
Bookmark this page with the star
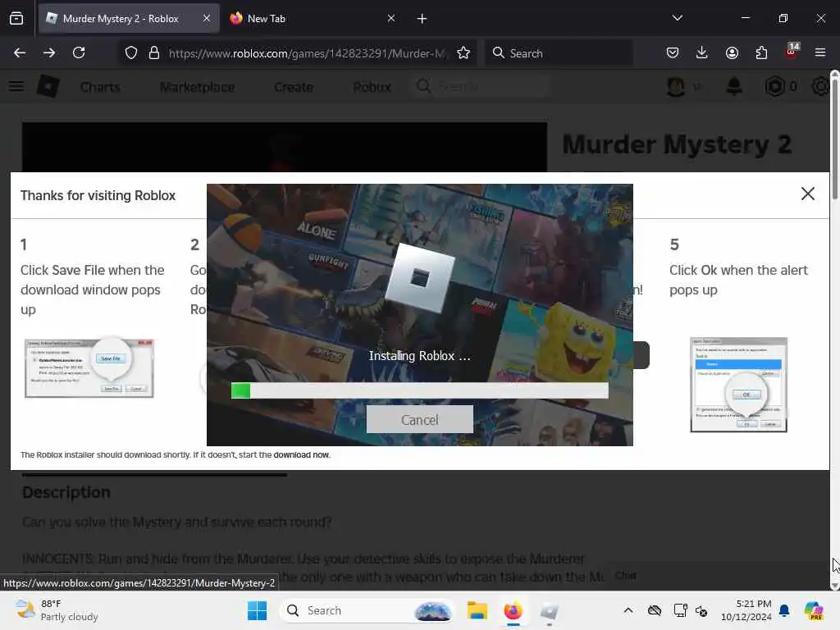(x=463, y=52)
